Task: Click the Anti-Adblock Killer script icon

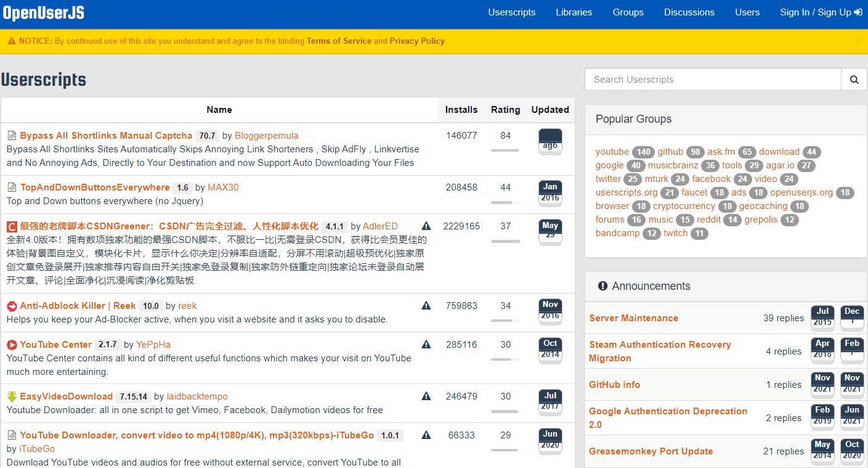Action: pos(12,306)
